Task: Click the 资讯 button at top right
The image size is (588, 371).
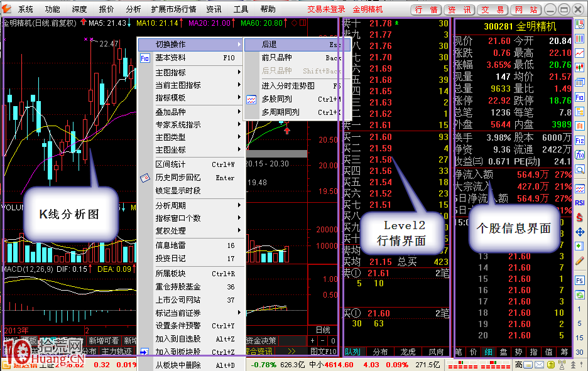Action: pyautogui.click(x=459, y=10)
